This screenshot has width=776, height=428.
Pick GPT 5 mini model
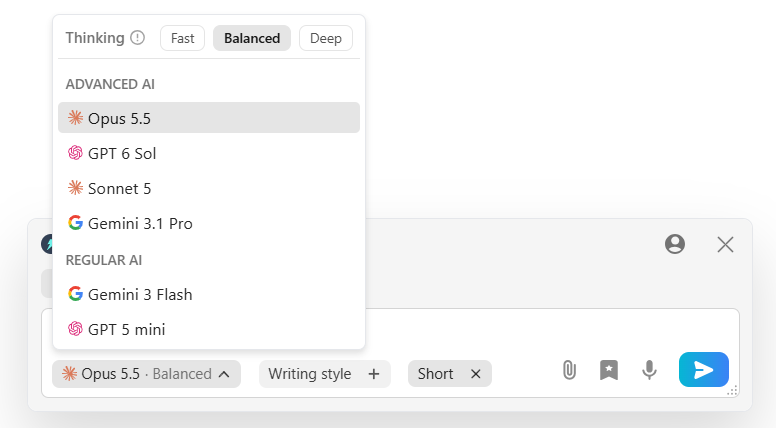tap(209, 330)
